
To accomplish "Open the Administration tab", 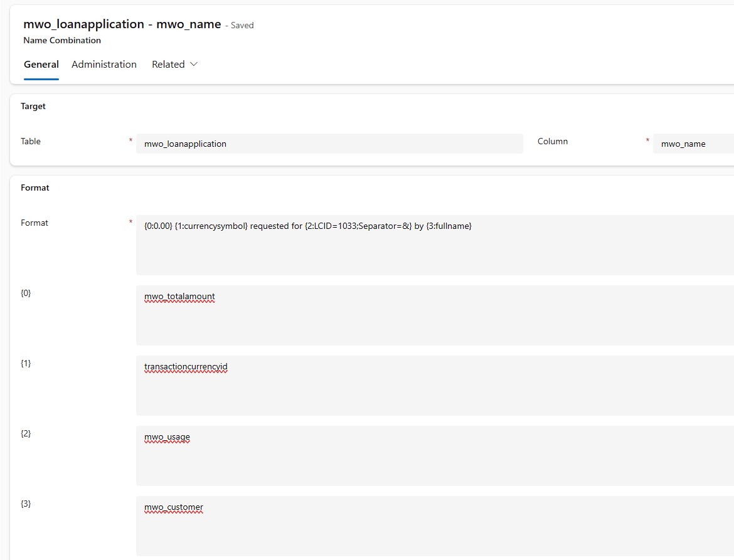I will tap(104, 65).
